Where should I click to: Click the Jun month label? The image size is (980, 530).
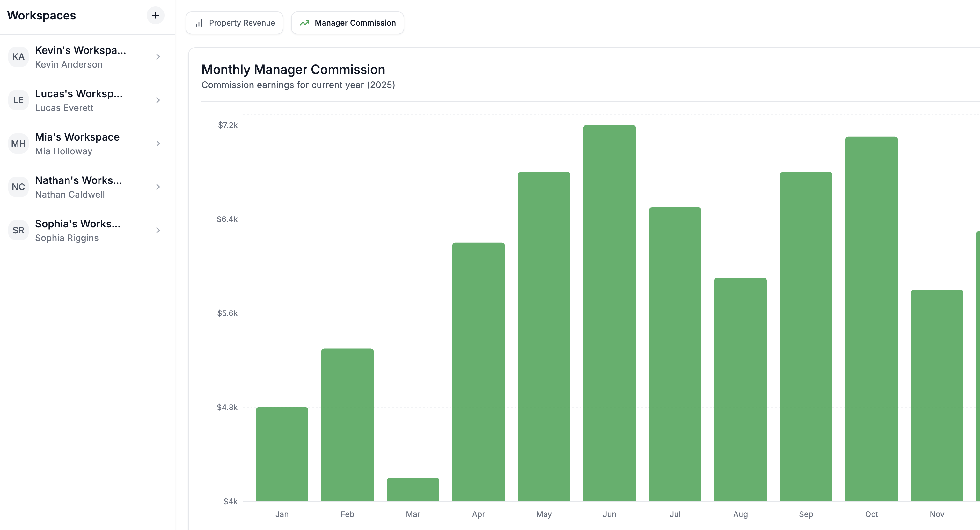click(x=610, y=514)
